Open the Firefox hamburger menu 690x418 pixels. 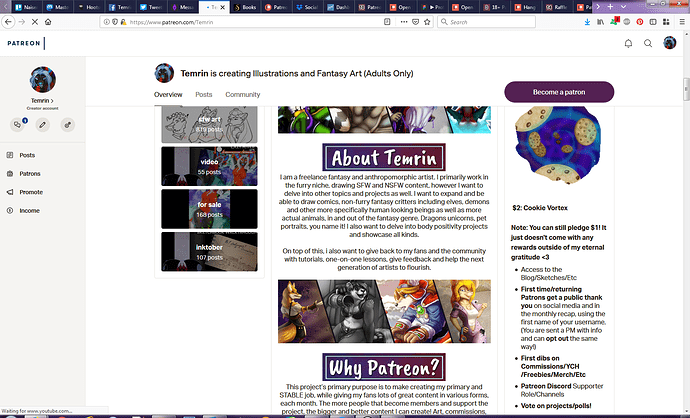682,22
